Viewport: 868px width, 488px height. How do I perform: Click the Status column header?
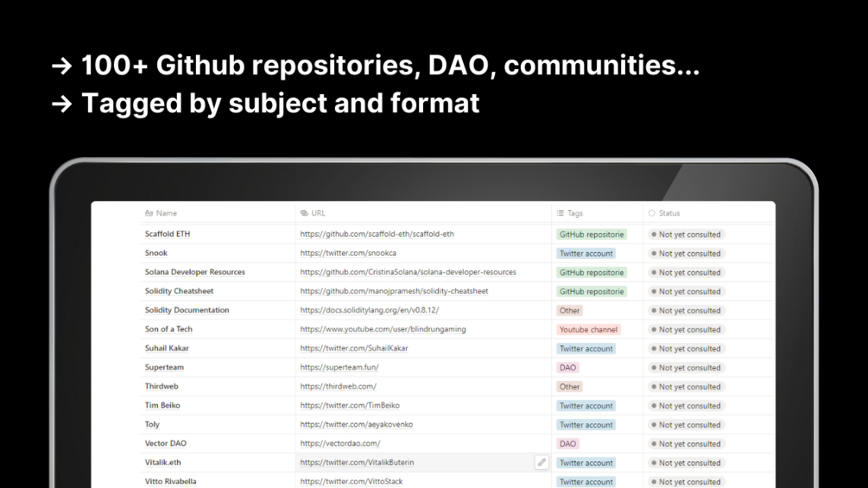coord(663,213)
